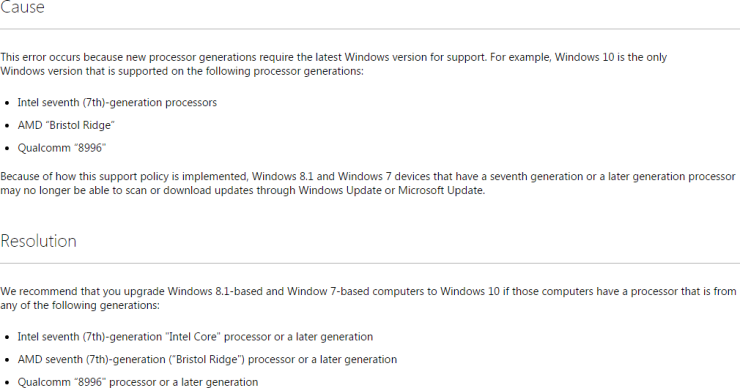Click the bullet before AMD "Bristol Ridge"
This screenshot has height=388, width=740.
(x=7, y=126)
